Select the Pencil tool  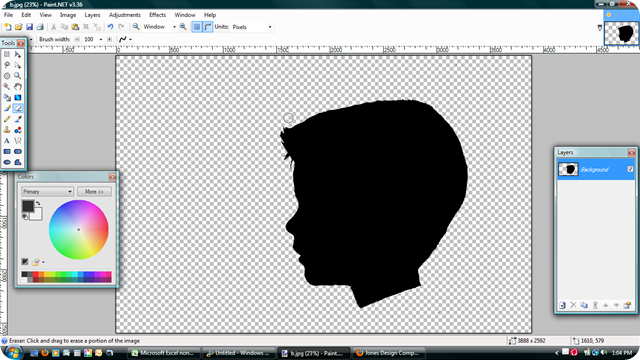coord(7,119)
